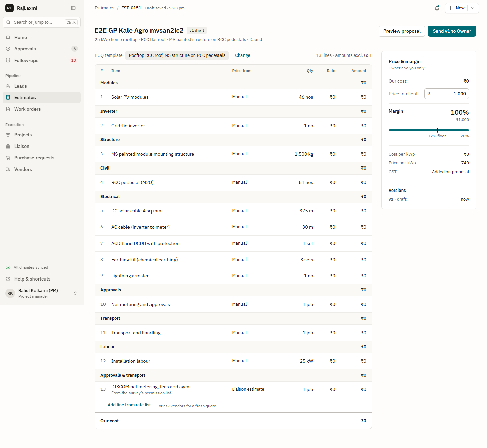Click the RK user avatar
487x448 pixels.
coord(10,293)
